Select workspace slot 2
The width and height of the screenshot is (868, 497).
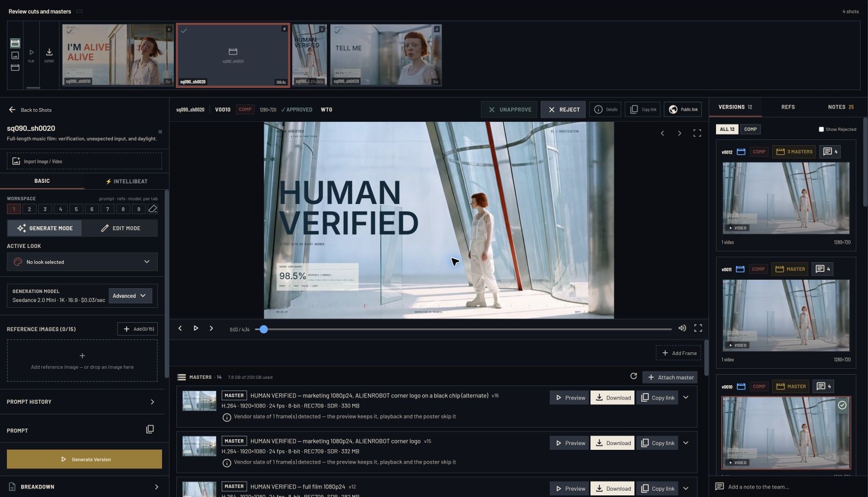[x=29, y=209]
